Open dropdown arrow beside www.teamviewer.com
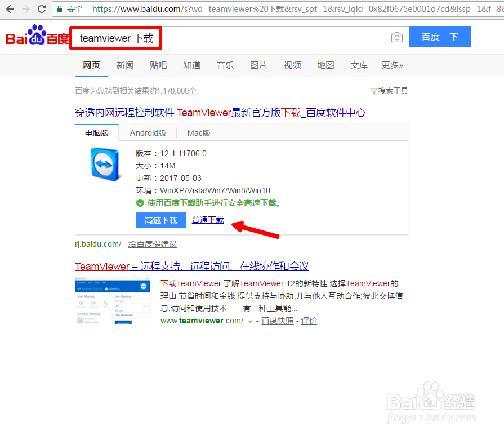The image size is (504, 435). coord(250,321)
